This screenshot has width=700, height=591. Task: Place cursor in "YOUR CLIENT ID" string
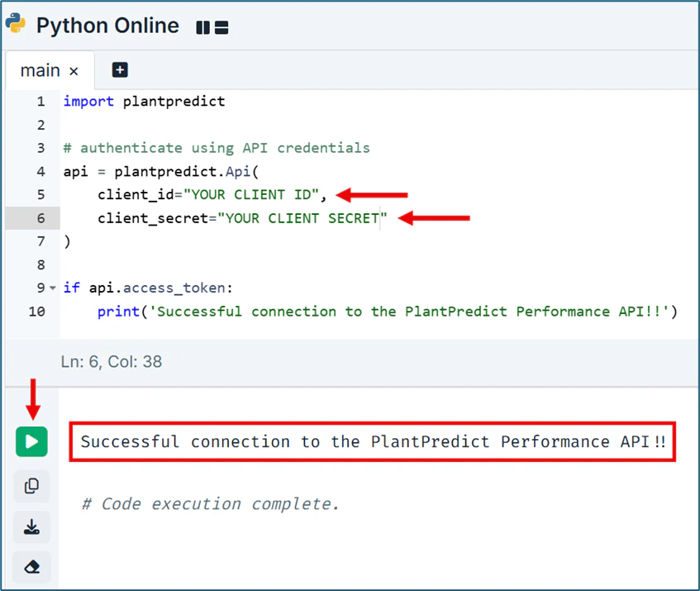click(251, 194)
